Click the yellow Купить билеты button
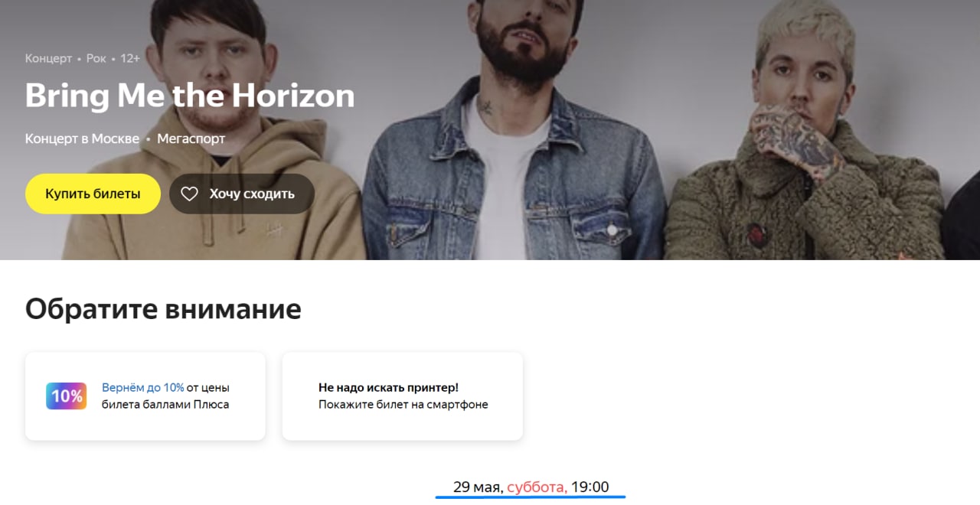This screenshot has width=980, height=505. point(93,194)
